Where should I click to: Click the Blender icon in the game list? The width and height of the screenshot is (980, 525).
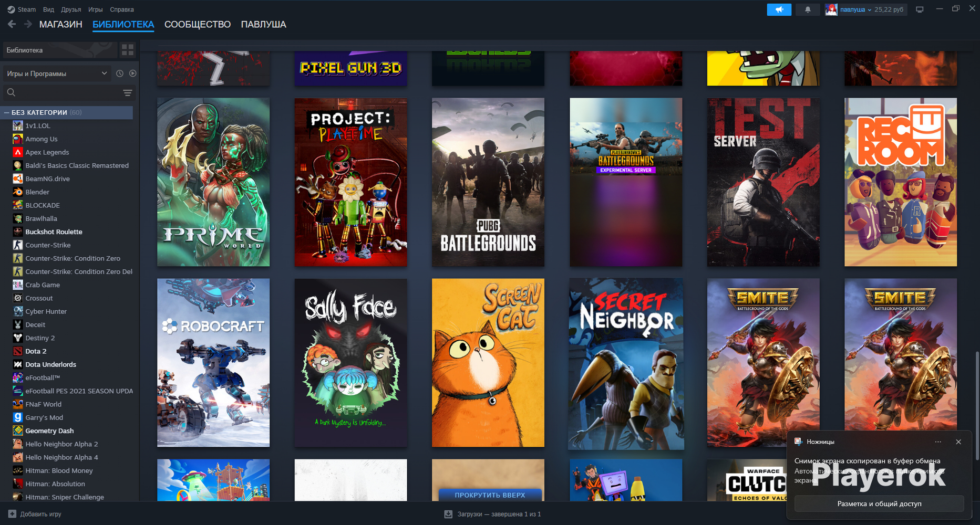coord(18,192)
